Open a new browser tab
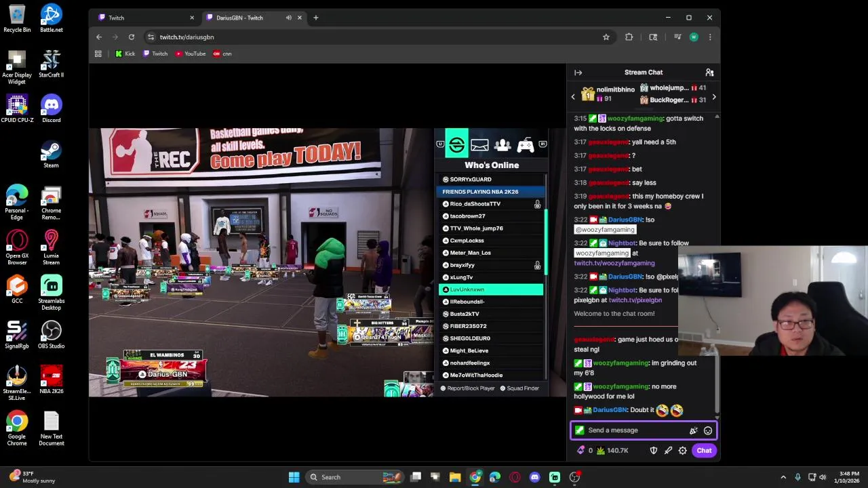The width and height of the screenshot is (868, 488). click(x=315, y=18)
